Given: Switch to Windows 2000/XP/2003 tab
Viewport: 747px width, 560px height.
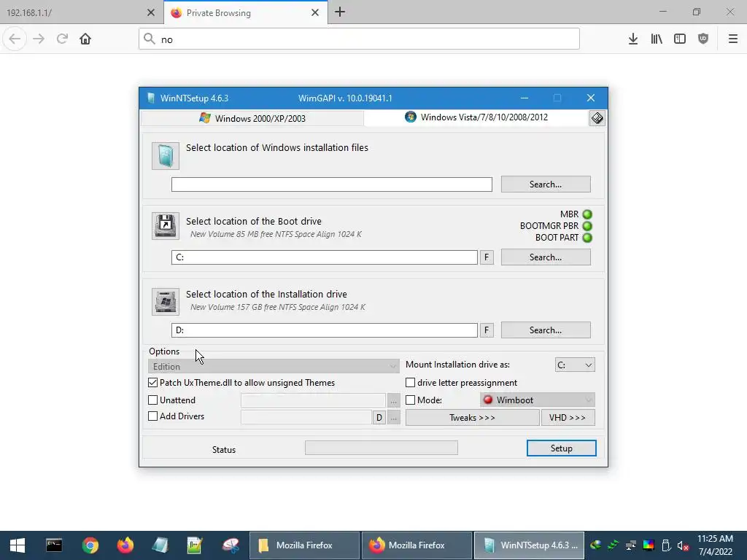Looking at the screenshot, I should pos(252,118).
